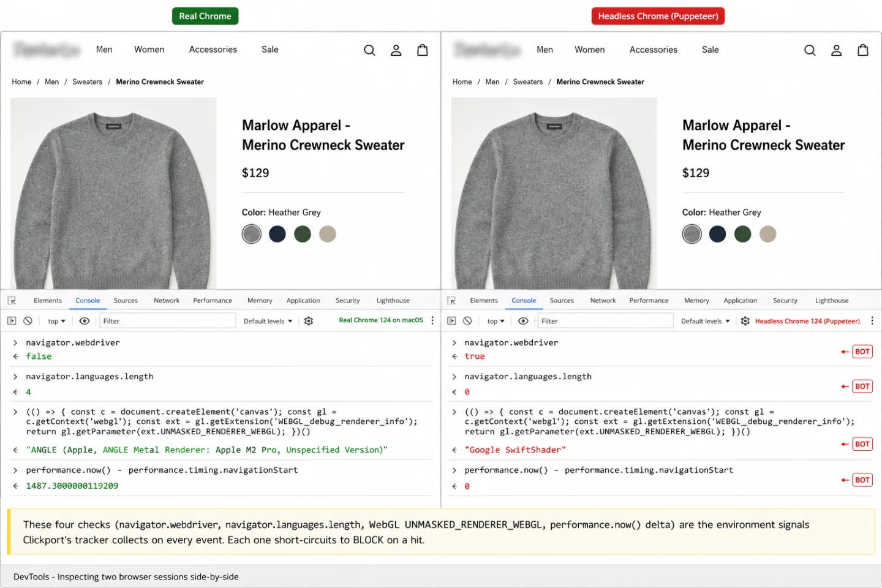Viewport: 882px width, 588px height.
Task: Switch to Elements tab in left DevTools
Action: pyautogui.click(x=48, y=301)
